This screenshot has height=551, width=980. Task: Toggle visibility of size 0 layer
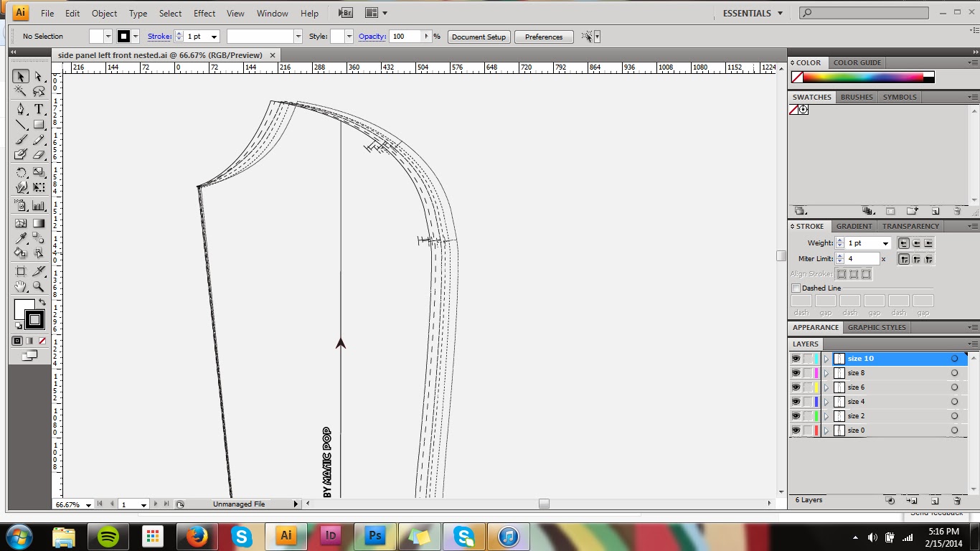pos(796,430)
